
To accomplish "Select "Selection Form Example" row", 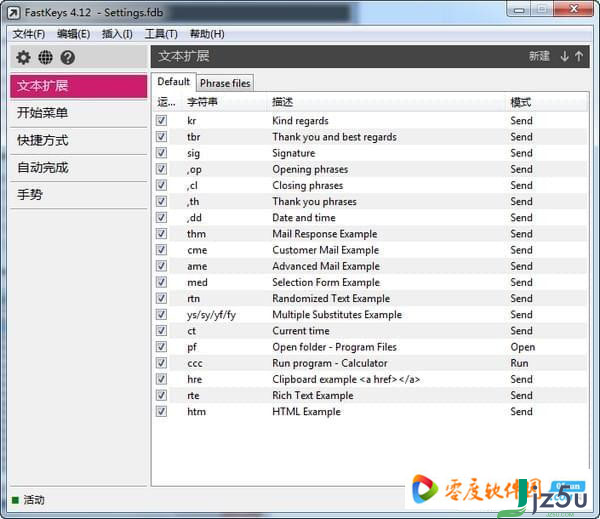I will pyautogui.click(x=370, y=282).
